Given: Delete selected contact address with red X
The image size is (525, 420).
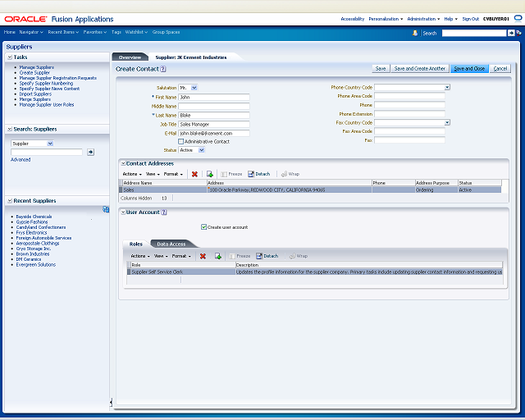Looking at the screenshot, I should click(194, 174).
